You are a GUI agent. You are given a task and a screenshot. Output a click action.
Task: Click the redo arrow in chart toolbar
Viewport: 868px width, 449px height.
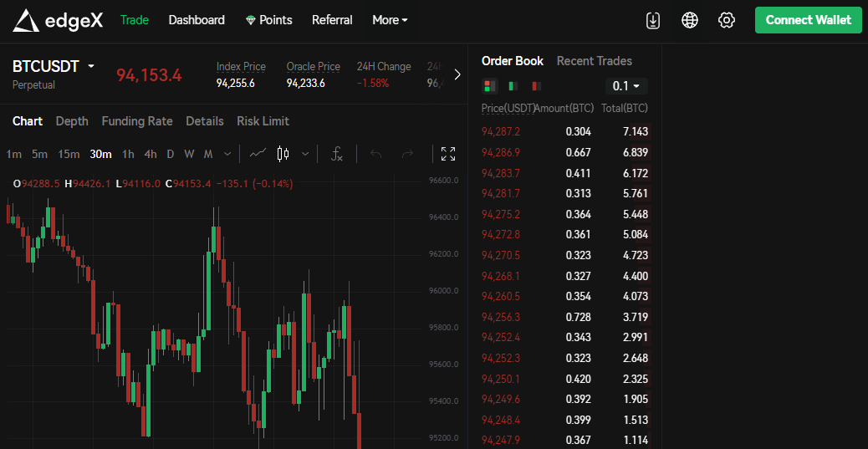click(x=407, y=154)
